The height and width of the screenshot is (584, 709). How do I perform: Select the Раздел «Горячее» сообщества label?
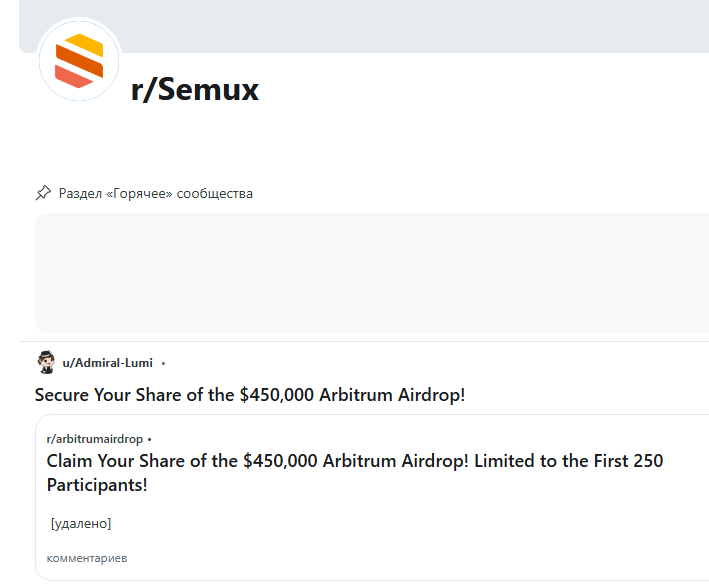tap(156, 193)
